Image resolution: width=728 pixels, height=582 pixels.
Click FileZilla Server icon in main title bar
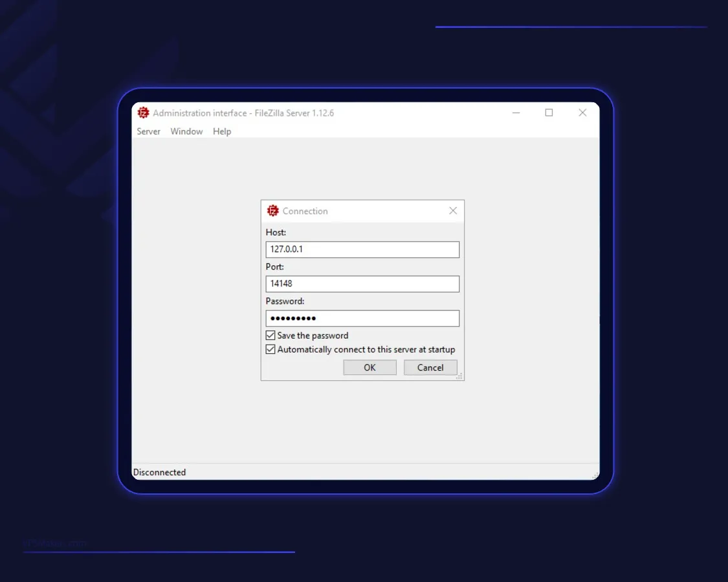click(x=144, y=113)
